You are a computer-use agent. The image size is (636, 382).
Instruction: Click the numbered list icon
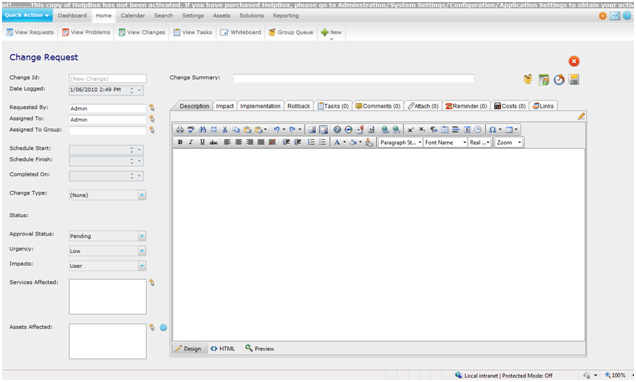coord(311,142)
